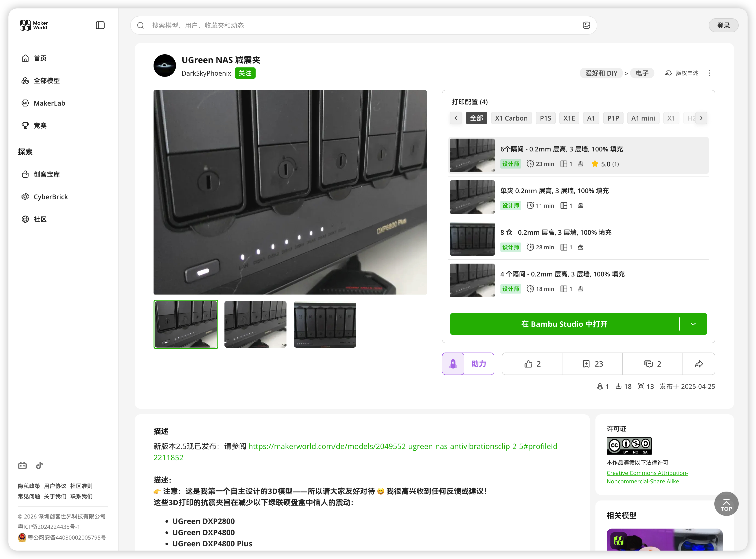Viewport: 756px width, 559px height.
Task: Click the rocket boost icon
Action: 453,364
